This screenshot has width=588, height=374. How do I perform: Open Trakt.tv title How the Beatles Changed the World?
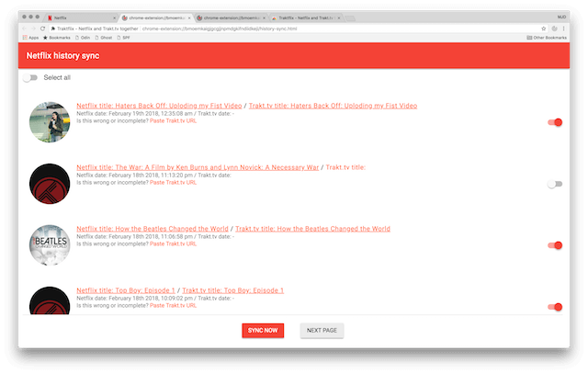(312, 229)
